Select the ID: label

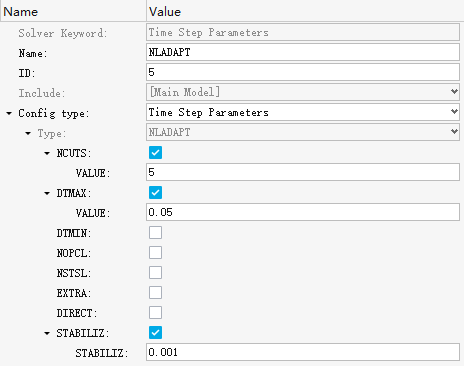(x=27, y=73)
